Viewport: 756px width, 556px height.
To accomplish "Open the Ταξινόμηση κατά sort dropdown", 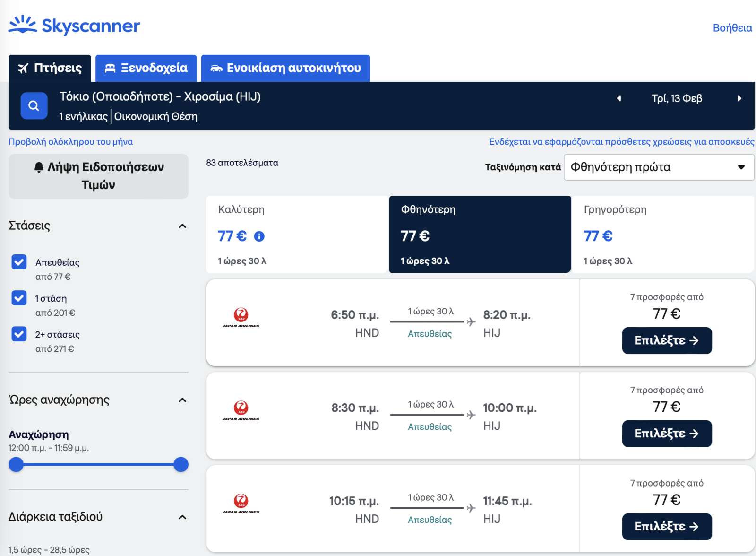I will 659,167.
